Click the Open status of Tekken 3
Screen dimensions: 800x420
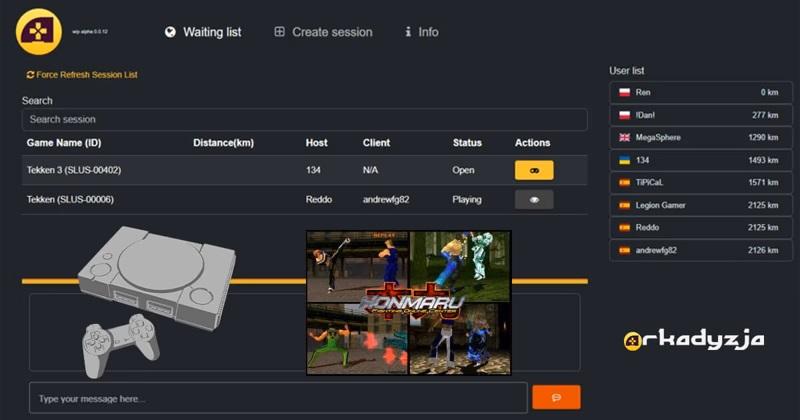[463, 170]
